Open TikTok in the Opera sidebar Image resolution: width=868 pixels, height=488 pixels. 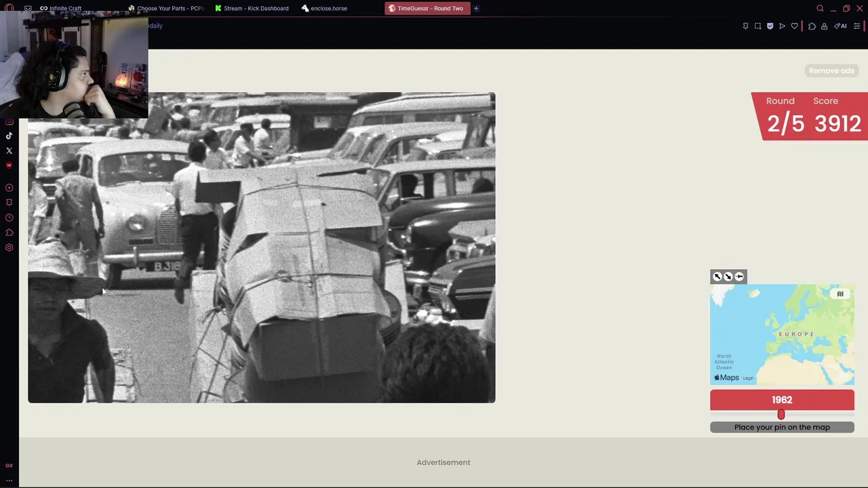coord(9,136)
